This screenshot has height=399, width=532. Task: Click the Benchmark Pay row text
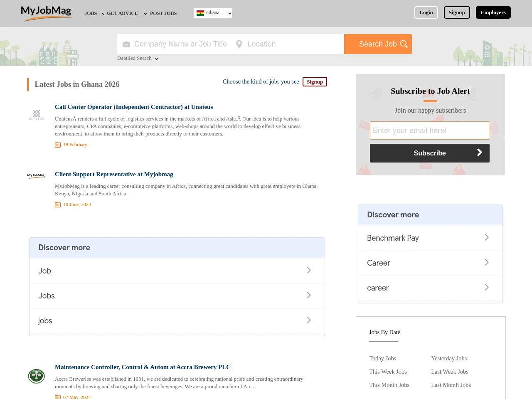[x=393, y=238]
